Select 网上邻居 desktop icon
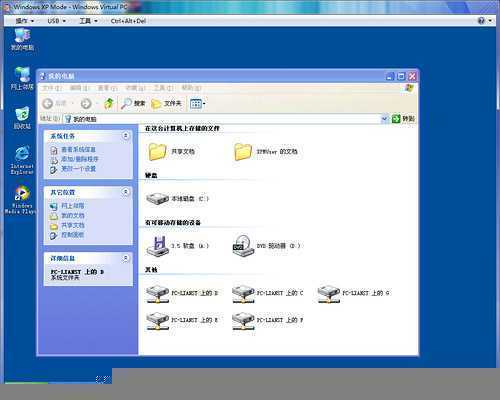This screenshot has width=500, height=400. (x=22, y=79)
